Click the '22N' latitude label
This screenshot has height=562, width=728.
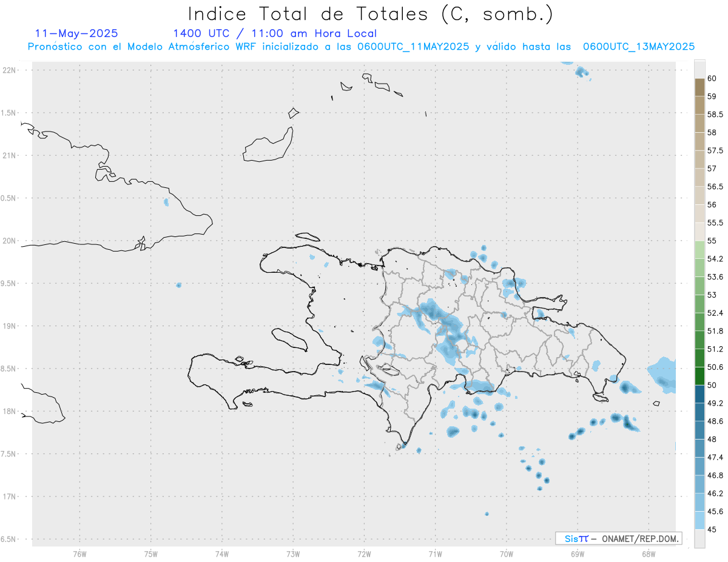[x=9, y=70]
